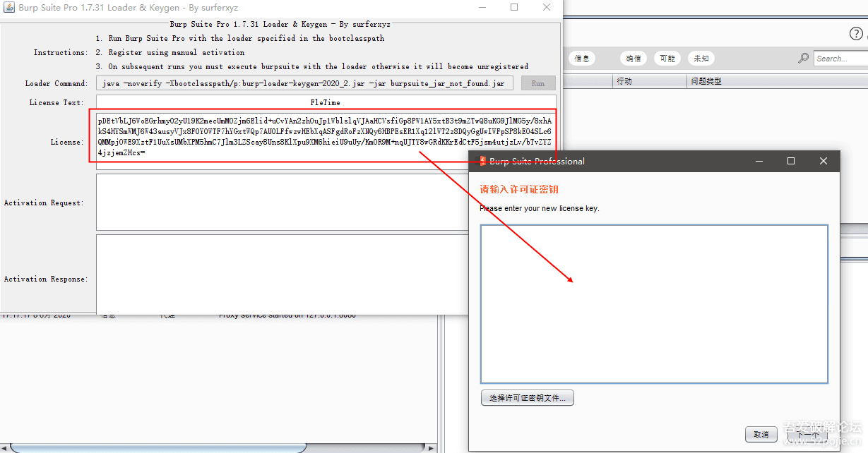
Task: Click the "Loader Command:" label
Action: click(57, 83)
